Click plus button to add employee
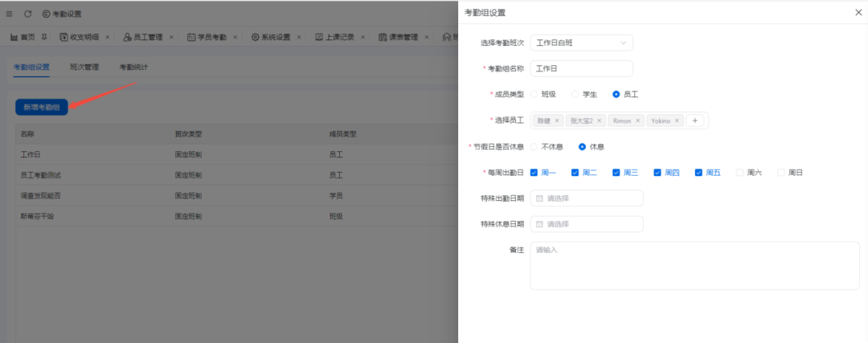 695,120
